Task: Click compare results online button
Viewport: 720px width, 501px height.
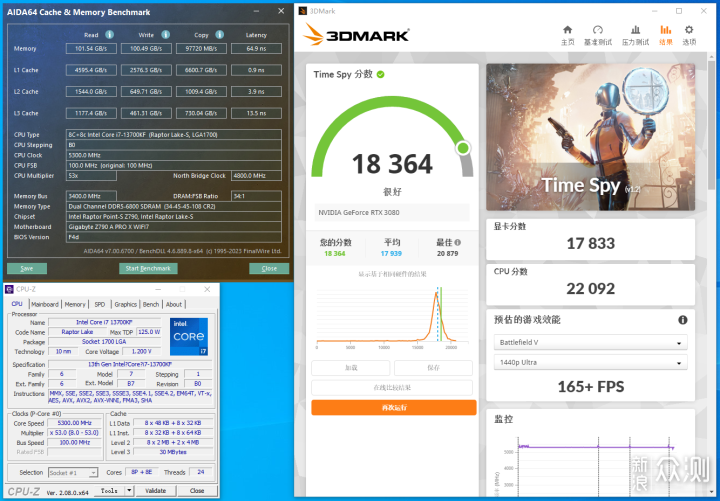Action: click(392, 388)
